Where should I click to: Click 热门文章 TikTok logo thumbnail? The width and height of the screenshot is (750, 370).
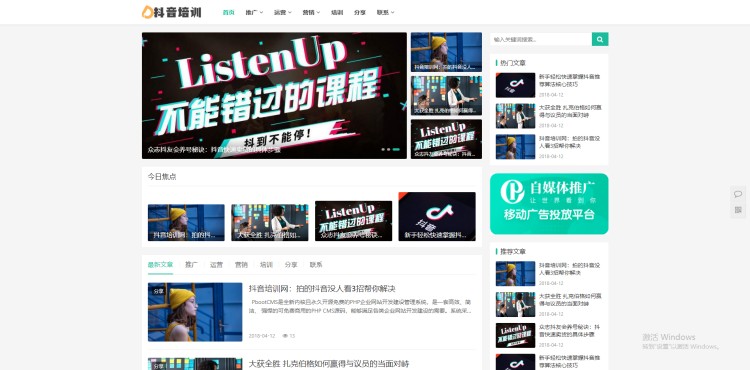[x=515, y=85]
